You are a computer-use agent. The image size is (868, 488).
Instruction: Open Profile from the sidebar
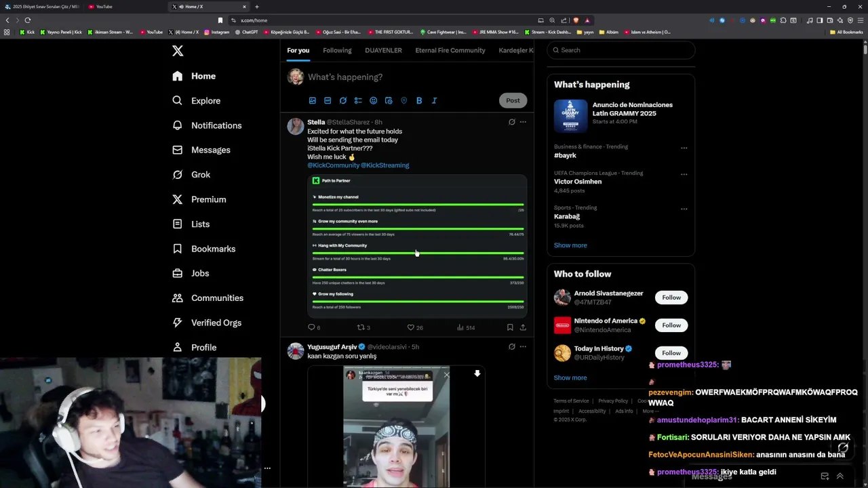(194, 347)
